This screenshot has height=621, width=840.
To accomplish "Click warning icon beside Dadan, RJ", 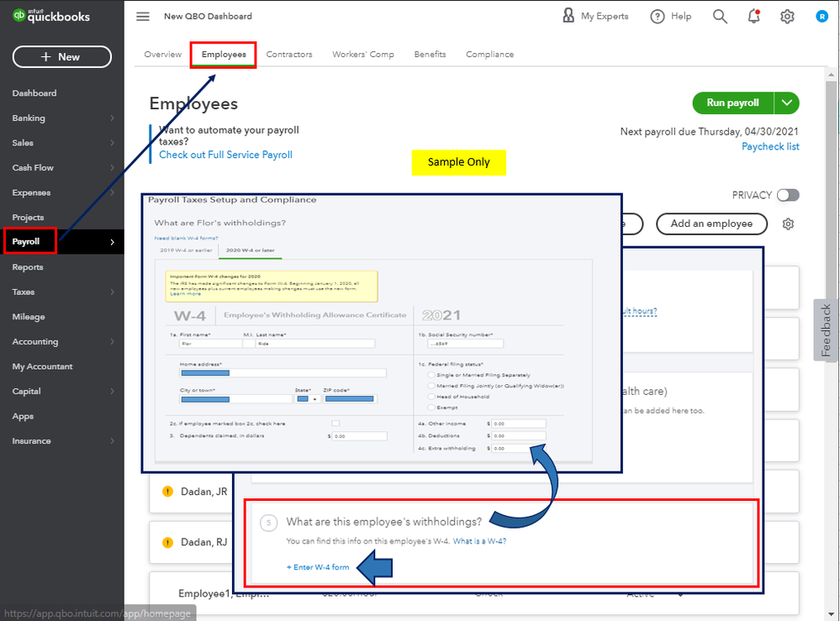I will click(167, 542).
